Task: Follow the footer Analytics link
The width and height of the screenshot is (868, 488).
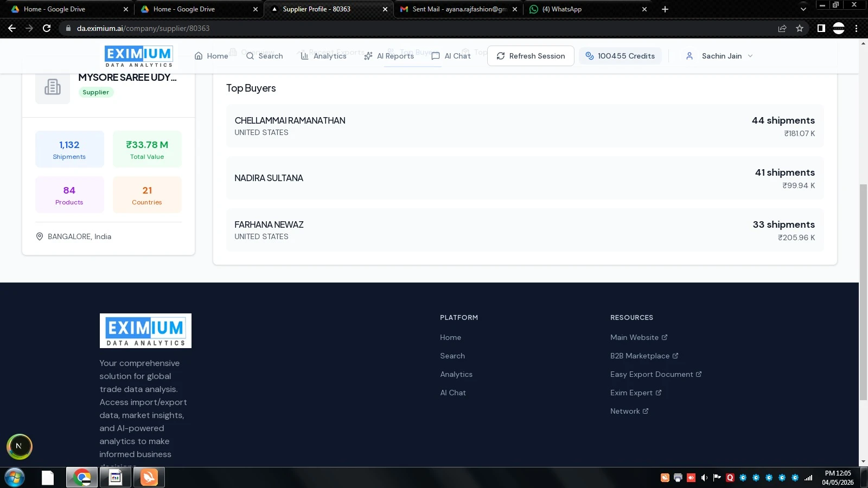Action: coord(456,374)
